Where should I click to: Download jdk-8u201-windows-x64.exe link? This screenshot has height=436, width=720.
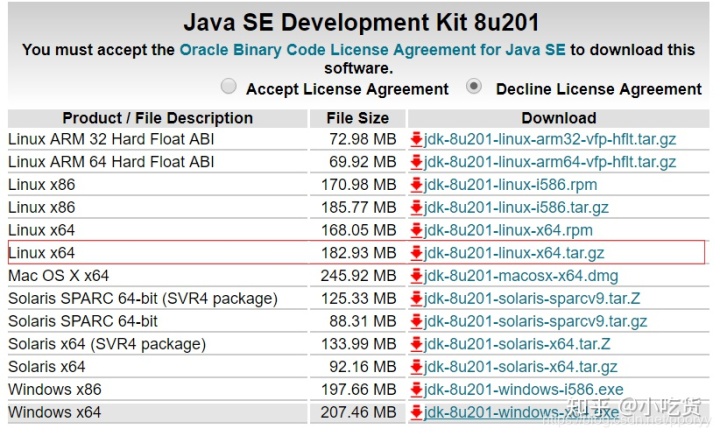(521, 412)
